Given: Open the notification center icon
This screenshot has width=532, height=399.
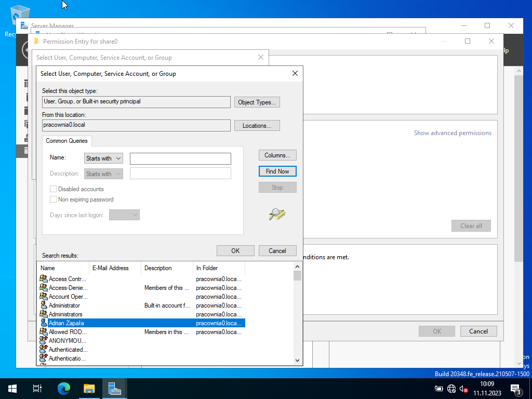Looking at the screenshot, I should 516,389.
